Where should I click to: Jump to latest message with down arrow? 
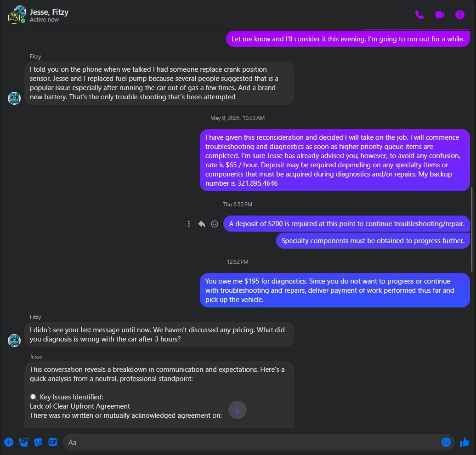point(238,410)
